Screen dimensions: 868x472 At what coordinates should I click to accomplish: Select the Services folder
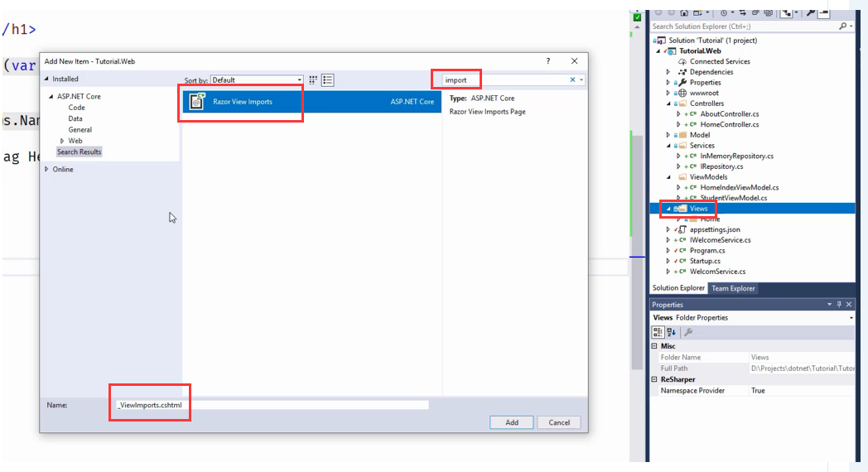click(702, 146)
